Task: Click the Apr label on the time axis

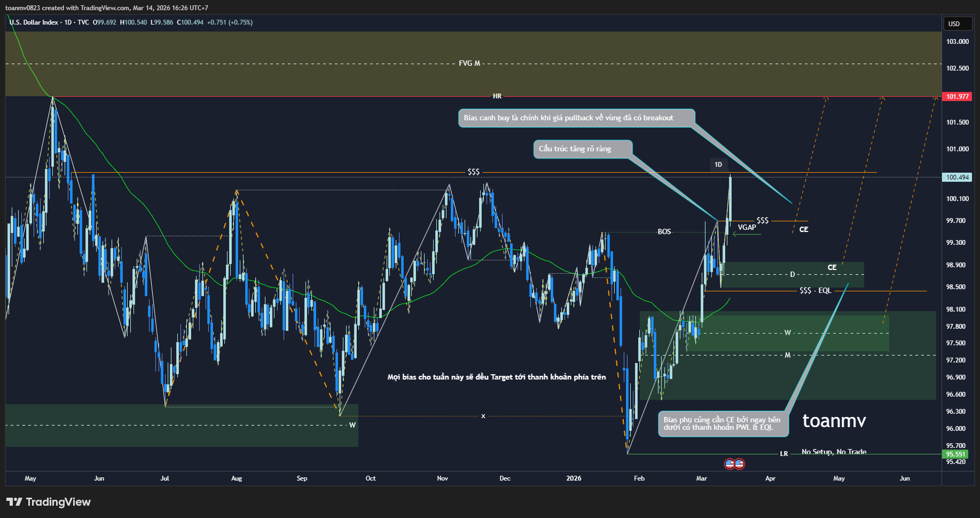Action: tap(770, 478)
